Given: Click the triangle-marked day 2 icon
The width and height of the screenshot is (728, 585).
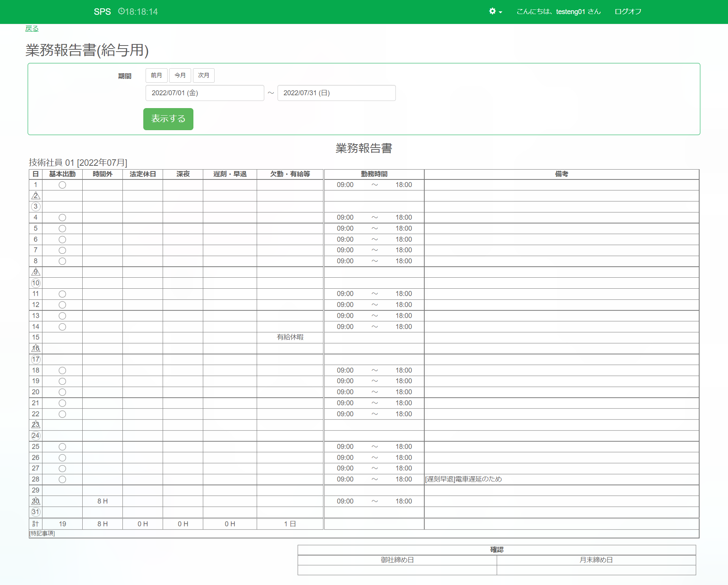Looking at the screenshot, I should [36, 196].
